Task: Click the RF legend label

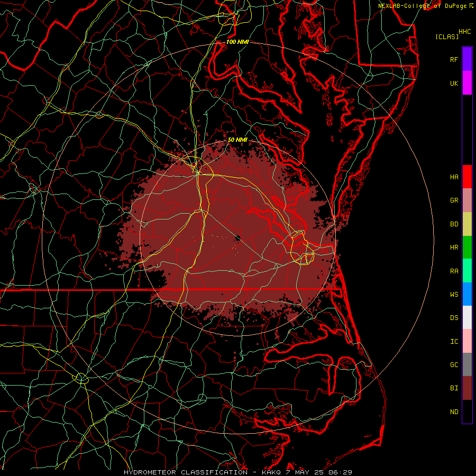Action: 454,59
